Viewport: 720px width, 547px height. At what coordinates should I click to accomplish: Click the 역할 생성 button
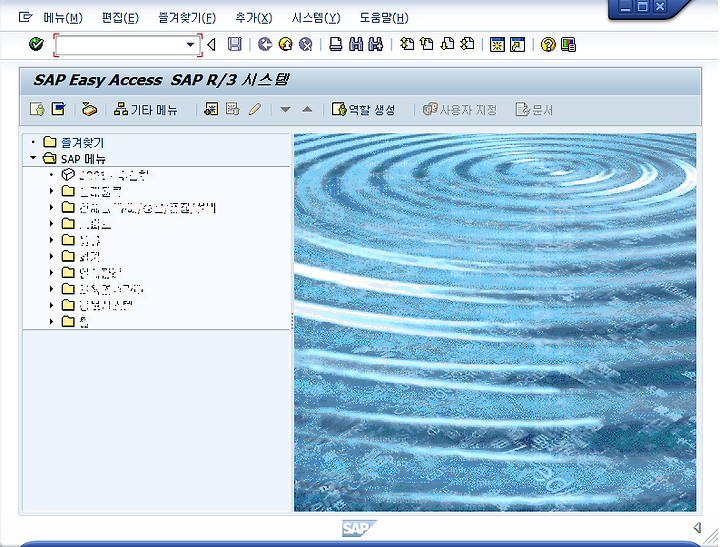coord(363,110)
